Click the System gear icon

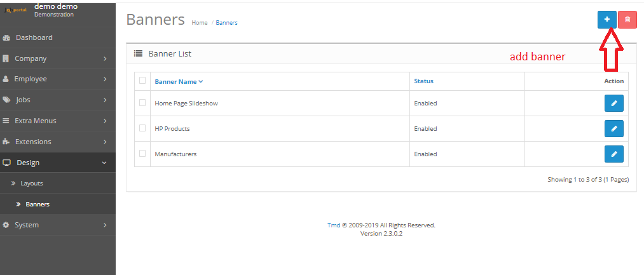[6, 225]
